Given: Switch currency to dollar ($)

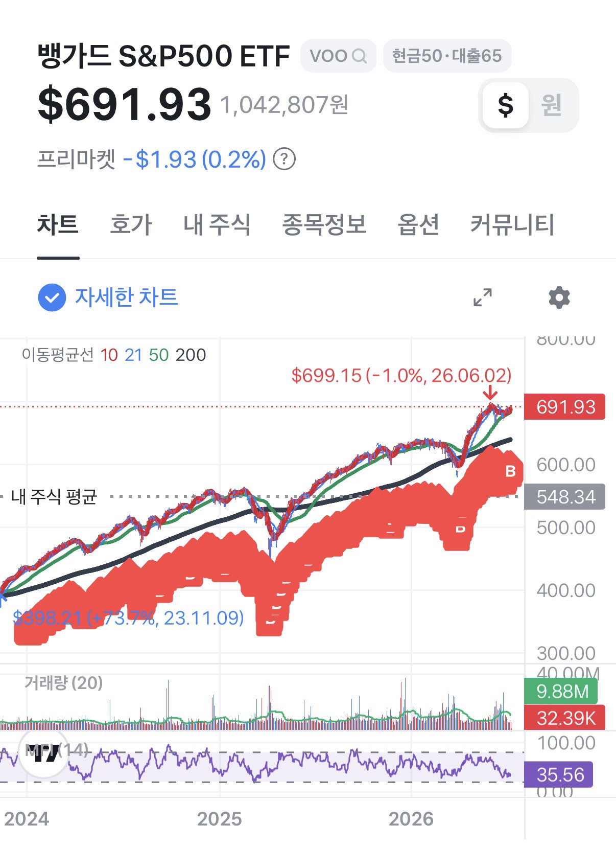Looking at the screenshot, I should point(506,105).
